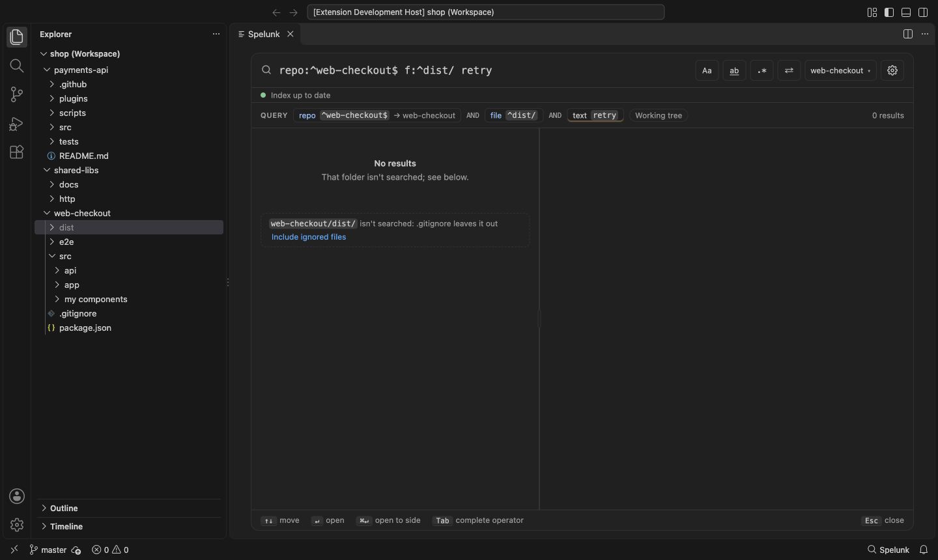The width and height of the screenshot is (938, 560).
Task: Open package.json file
Action: point(129,328)
